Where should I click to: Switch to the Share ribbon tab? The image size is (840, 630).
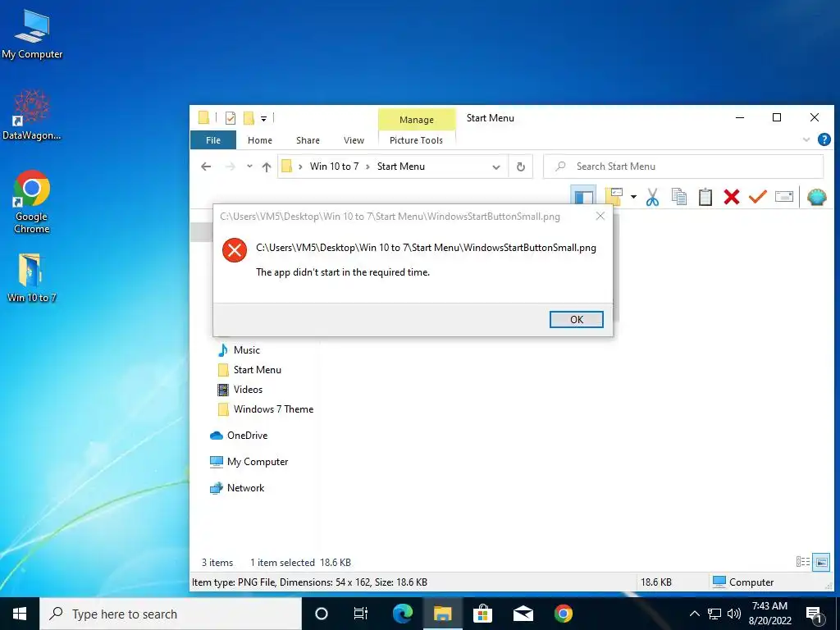click(x=308, y=140)
